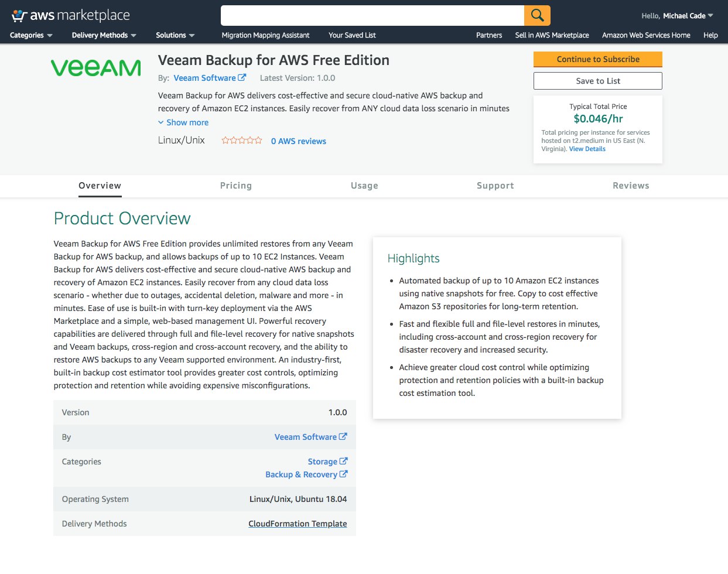Viewport: 728px width, 574px height.
Task: Open Migration Mapping Assistant
Action: pos(265,35)
